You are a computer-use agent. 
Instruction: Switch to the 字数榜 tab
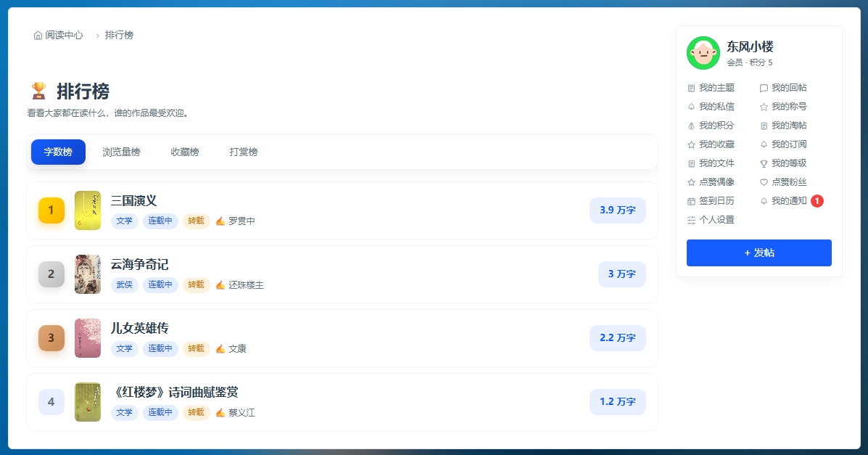(58, 152)
